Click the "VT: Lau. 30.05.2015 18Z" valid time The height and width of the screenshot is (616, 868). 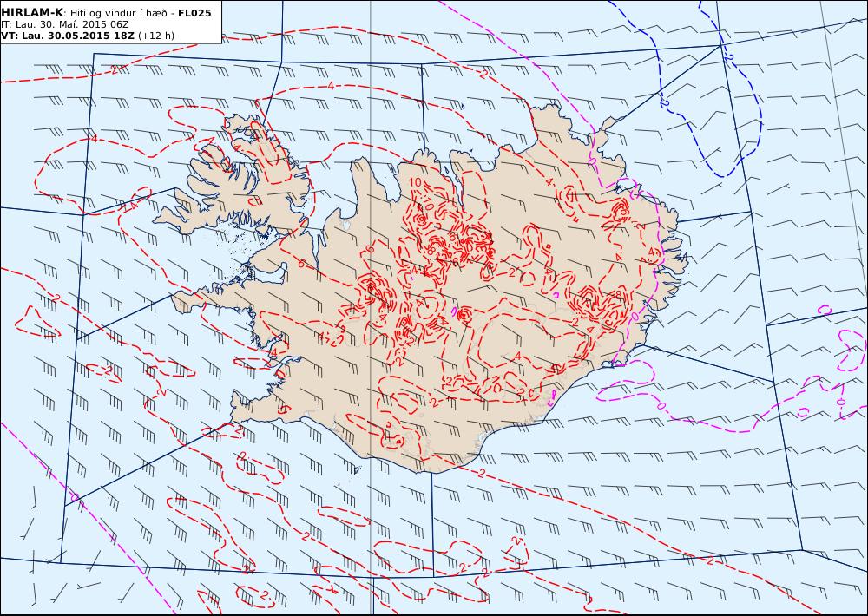(x=68, y=36)
